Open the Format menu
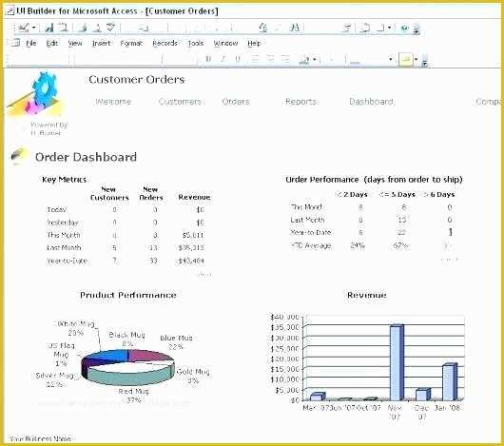This screenshot has width=504, height=446. coord(131,43)
